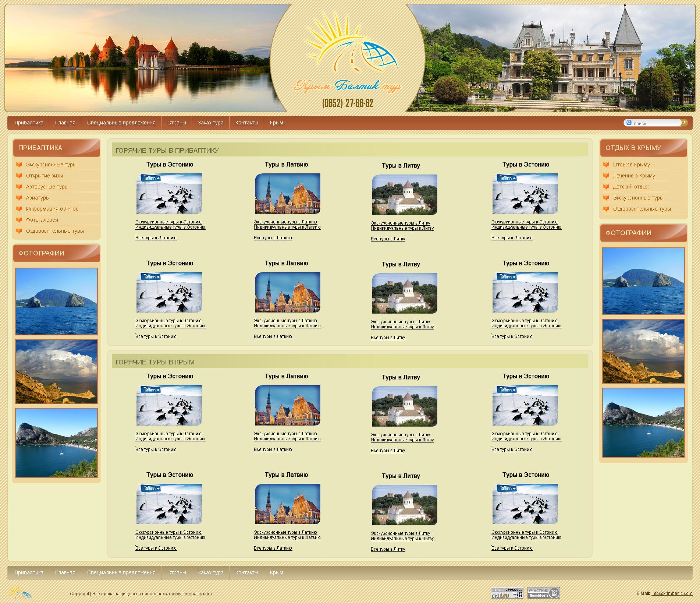Follow the www.krimbaltic.com copyright link
This screenshot has height=603, width=700.
point(192,594)
